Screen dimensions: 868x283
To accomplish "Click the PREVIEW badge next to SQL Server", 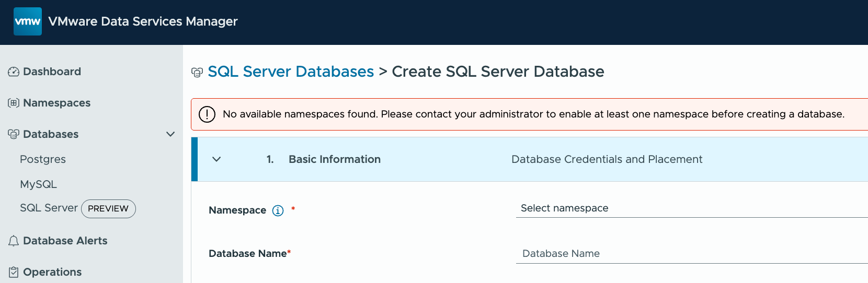I will 108,209.
